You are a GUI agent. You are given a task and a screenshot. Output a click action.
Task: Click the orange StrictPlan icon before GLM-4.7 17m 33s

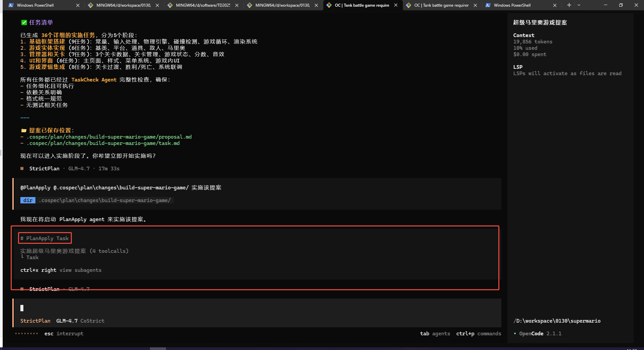coord(22,169)
